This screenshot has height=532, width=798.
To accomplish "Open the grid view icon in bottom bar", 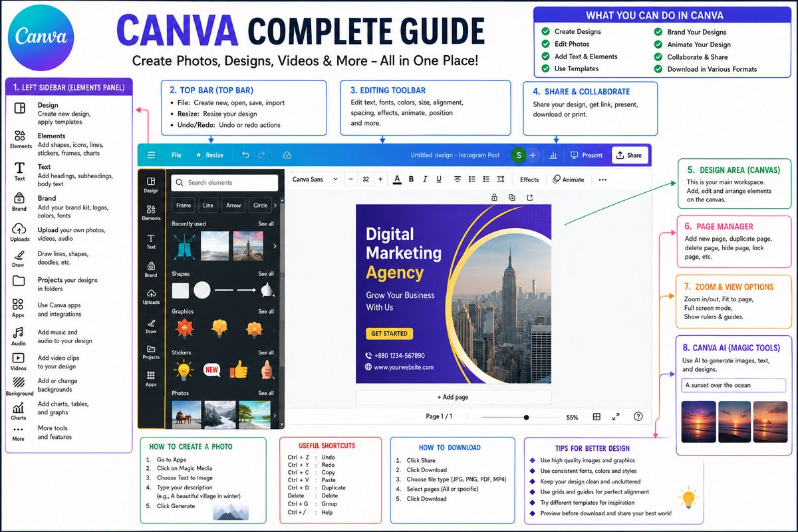I will point(597,417).
